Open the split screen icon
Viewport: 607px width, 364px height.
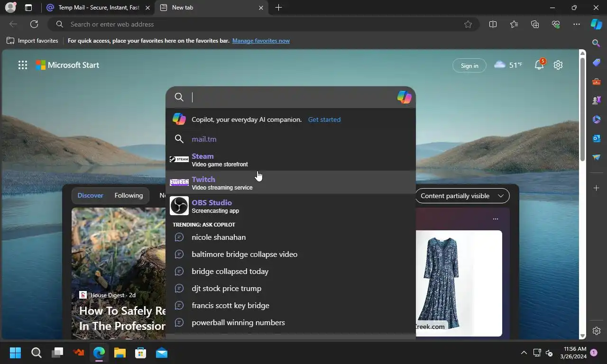(x=493, y=24)
